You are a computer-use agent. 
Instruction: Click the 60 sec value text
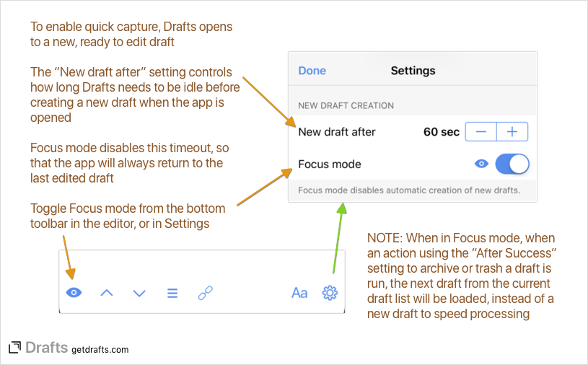pyautogui.click(x=442, y=132)
